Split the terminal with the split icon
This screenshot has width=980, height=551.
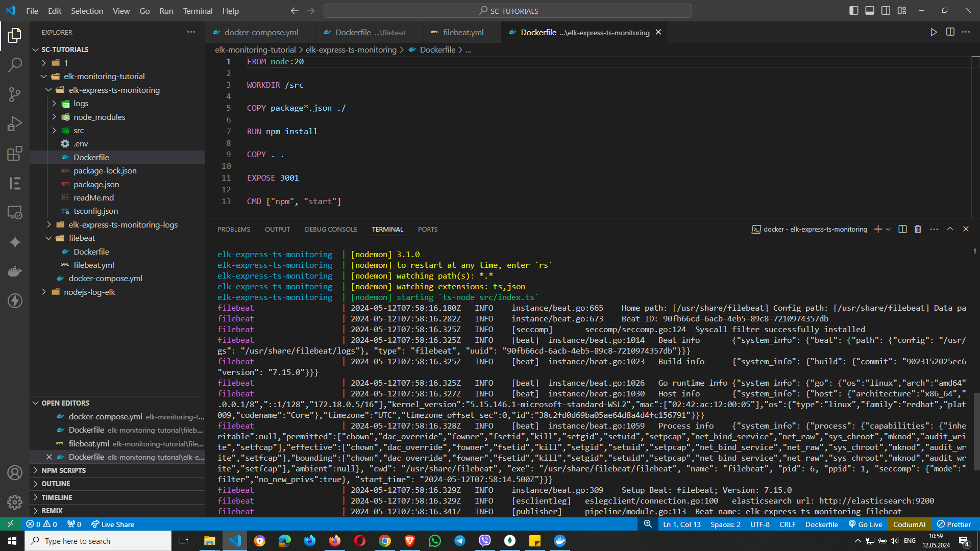point(902,229)
